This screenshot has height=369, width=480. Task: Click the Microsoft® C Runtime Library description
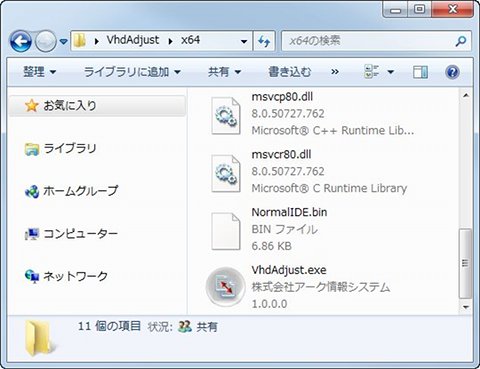(x=329, y=188)
